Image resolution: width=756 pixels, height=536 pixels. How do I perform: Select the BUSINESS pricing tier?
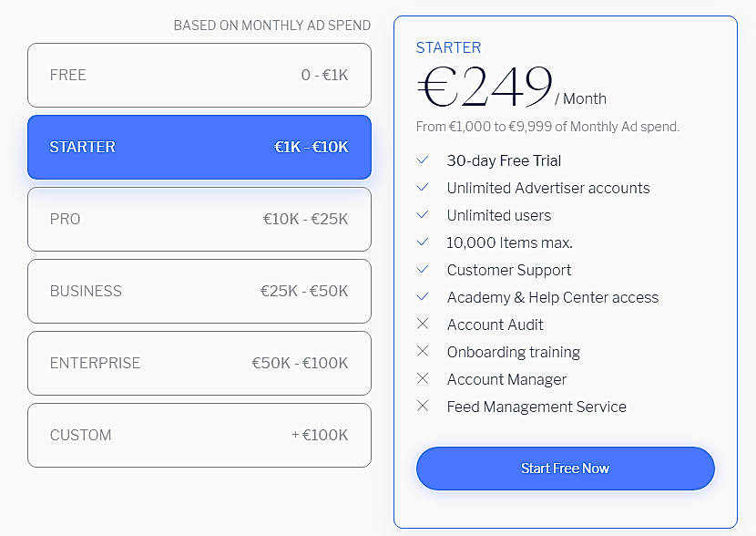(199, 291)
